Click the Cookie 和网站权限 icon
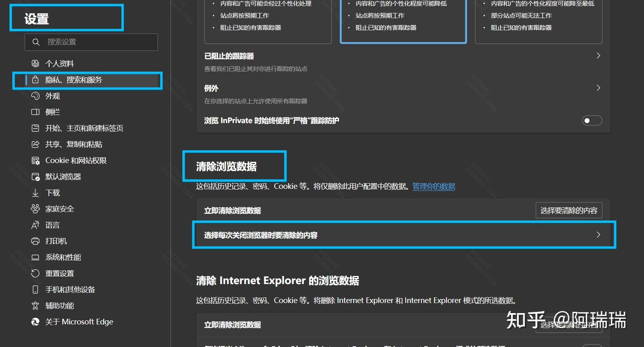This screenshot has width=644, height=347. (x=36, y=161)
